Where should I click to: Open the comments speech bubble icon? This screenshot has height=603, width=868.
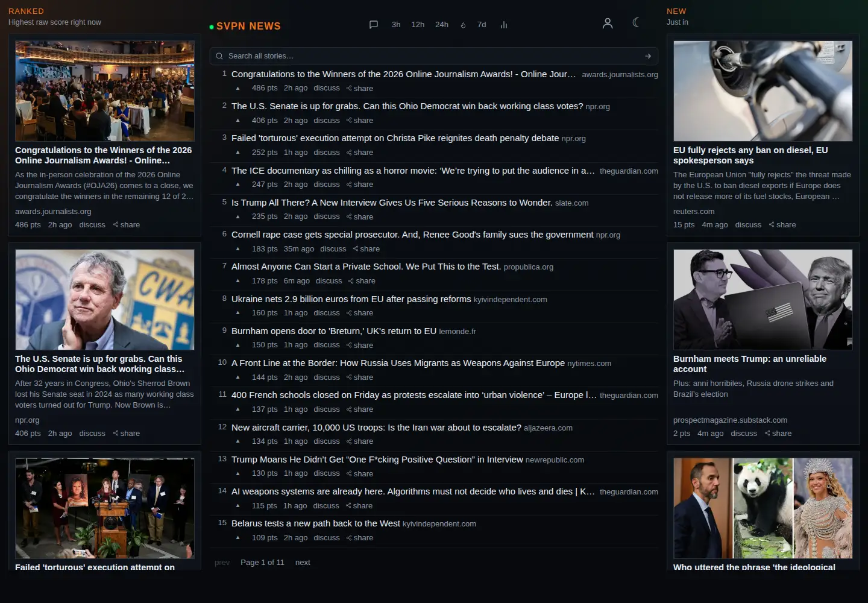374,25
